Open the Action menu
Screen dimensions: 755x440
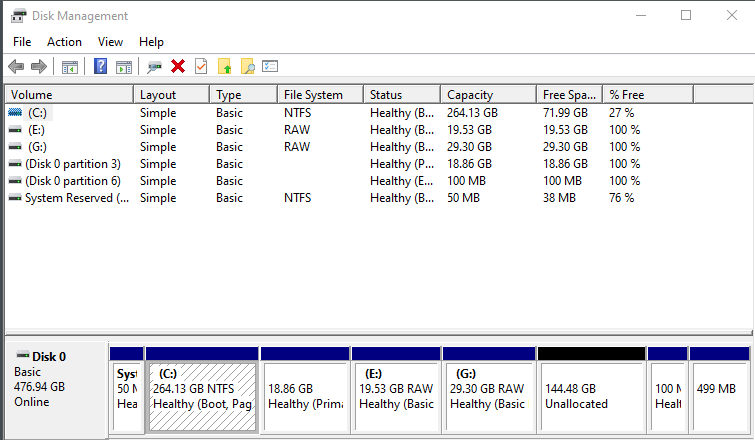(64, 42)
